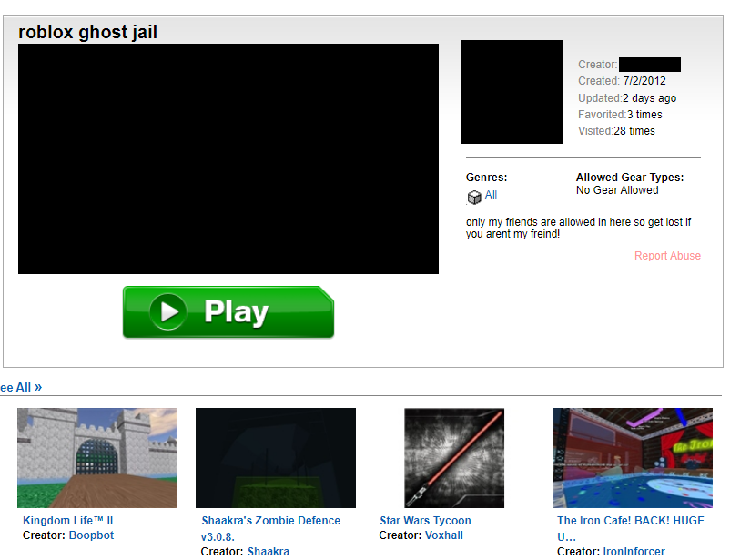
Task: Click the roblox ghost jail main preview image
Action: pos(228,158)
